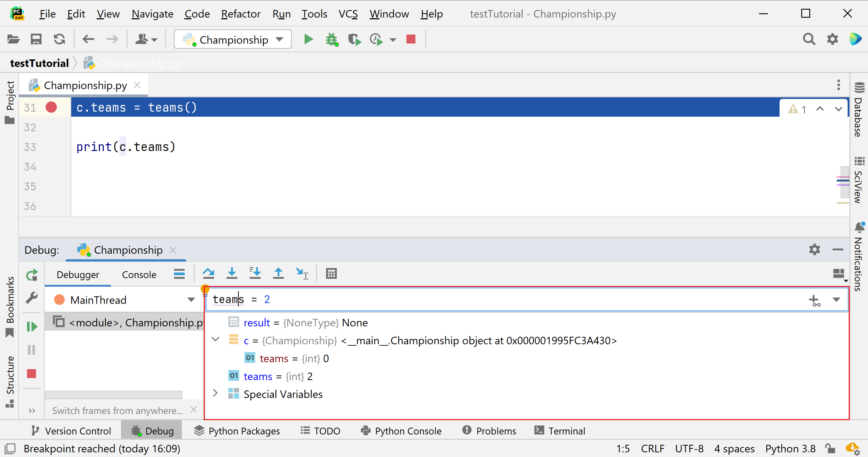Click the Step Over debugger icon
Screen dimensions: 868x457
point(208,274)
